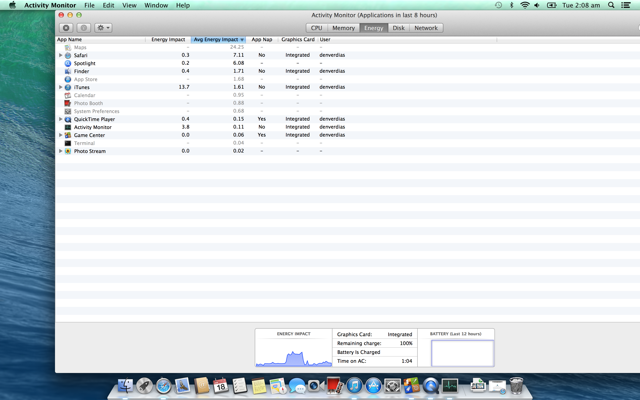This screenshot has height=400, width=640.
Task: Open Launchpad from the Dock
Action: pyautogui.click(x=144, y=385)
